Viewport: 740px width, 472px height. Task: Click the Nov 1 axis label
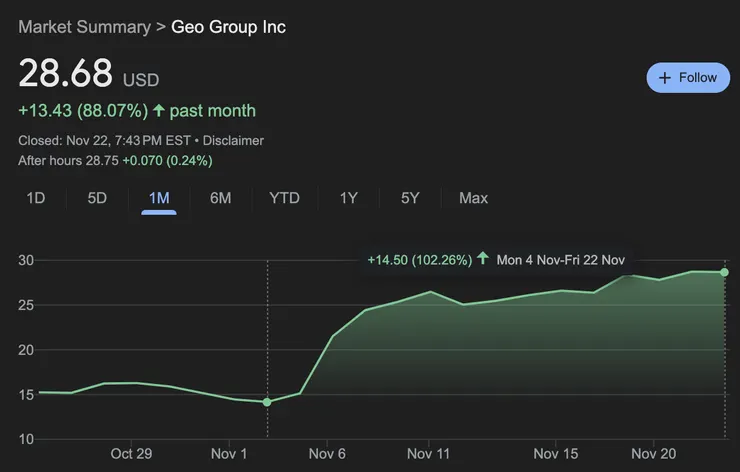(x=229, y=454)
